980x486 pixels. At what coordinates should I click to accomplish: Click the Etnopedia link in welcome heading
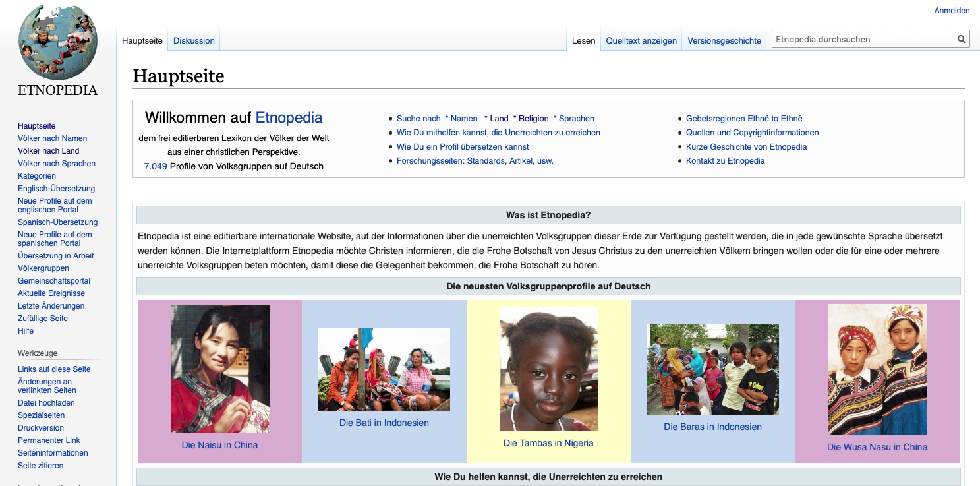coord(289,118)
